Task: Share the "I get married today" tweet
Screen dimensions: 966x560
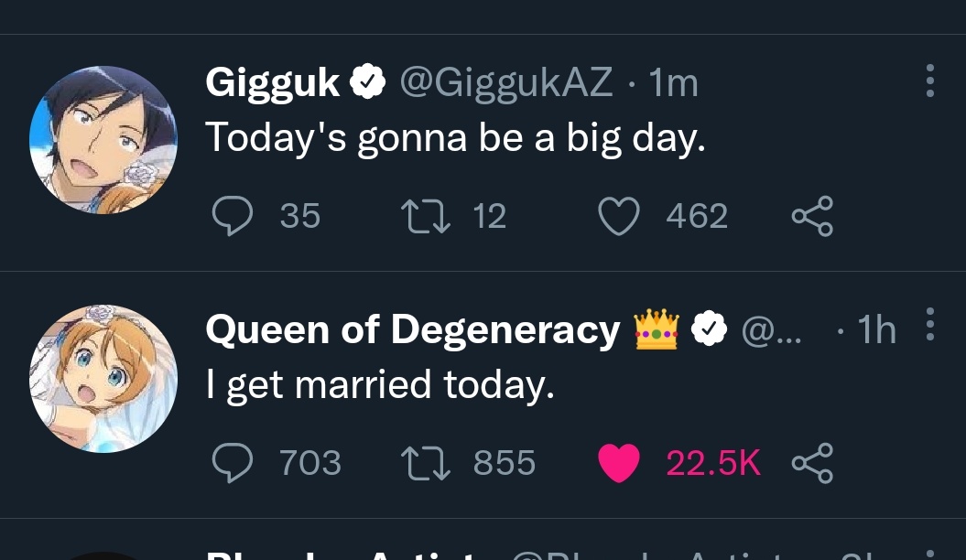Action: (x=812, y=463)
